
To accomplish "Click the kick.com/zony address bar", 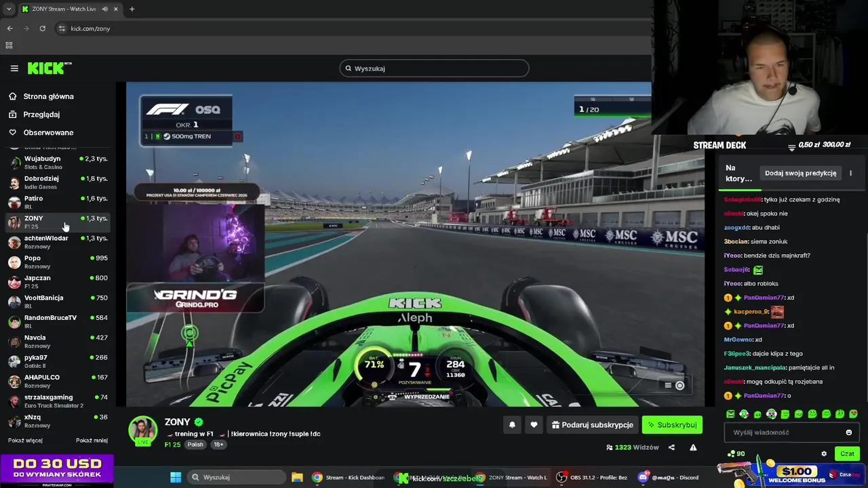I will (353, 28).
